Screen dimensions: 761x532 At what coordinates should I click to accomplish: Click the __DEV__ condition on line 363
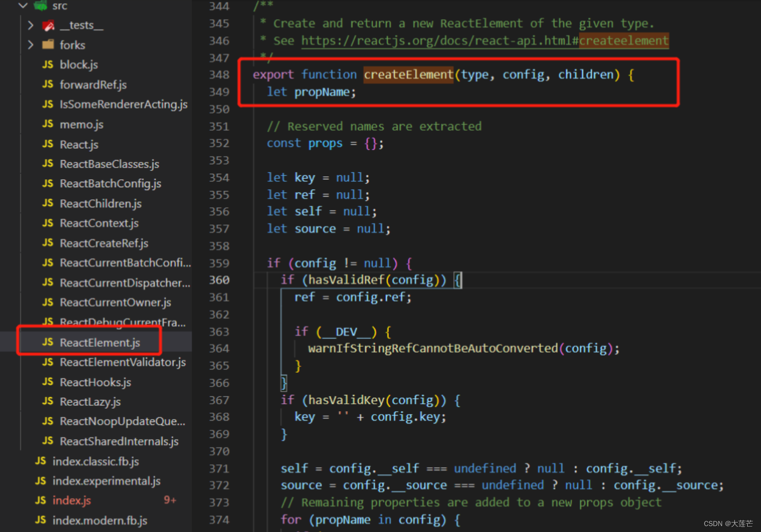tap(347, 332)
